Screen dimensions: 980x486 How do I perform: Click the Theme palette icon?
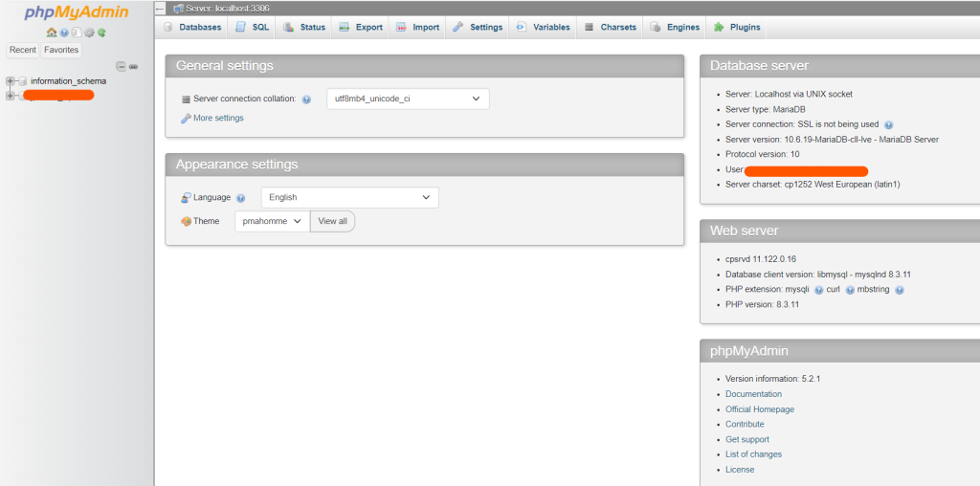coord(186,221)
